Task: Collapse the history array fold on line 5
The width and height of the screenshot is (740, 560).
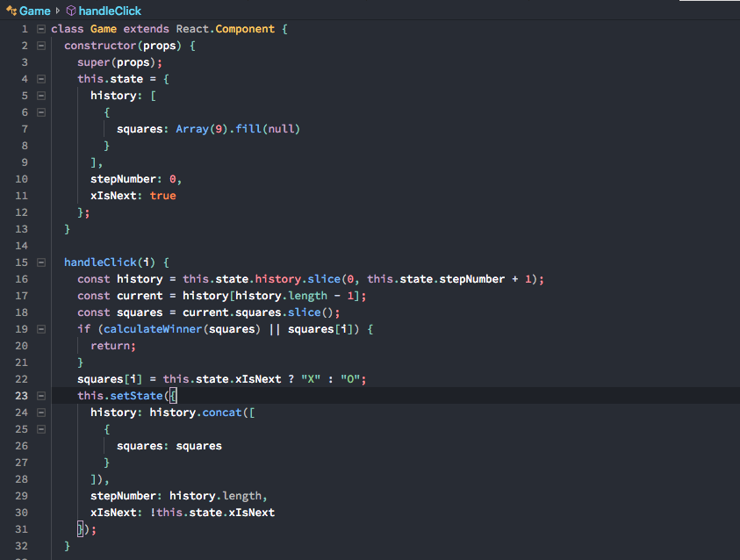Action: pos(41,96)
